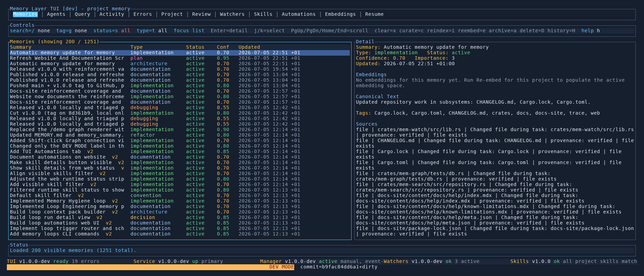The width and height of the screenshot is (644, 276).
Task: Click the Status column header
Action: coord(195,47)
